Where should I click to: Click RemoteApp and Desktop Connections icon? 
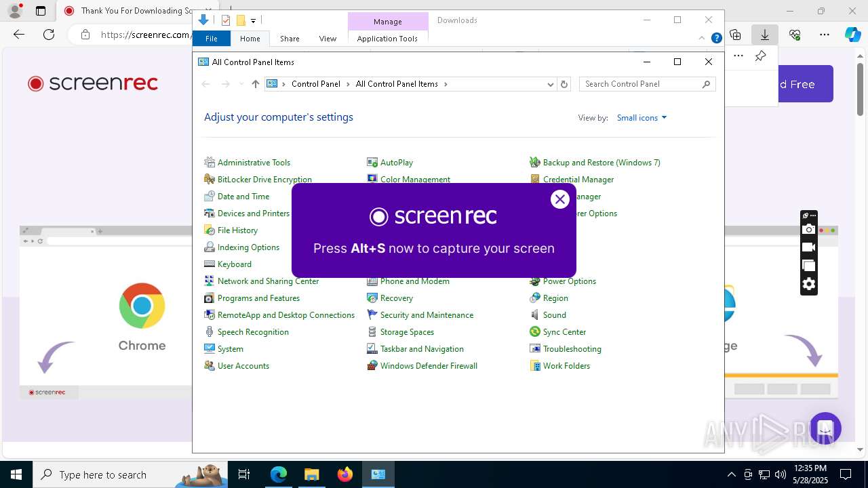(210, 315)
